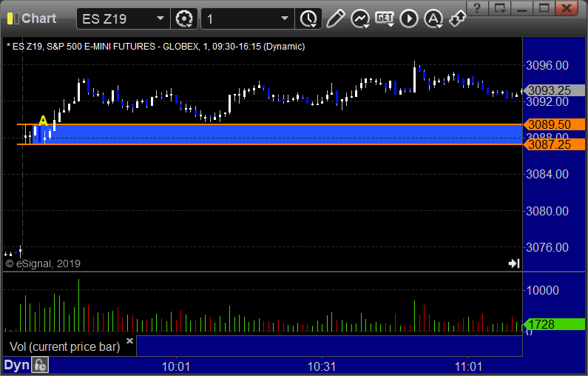
Task: Click the 3080.00 price axis label
Action: [x=547, y=211]
